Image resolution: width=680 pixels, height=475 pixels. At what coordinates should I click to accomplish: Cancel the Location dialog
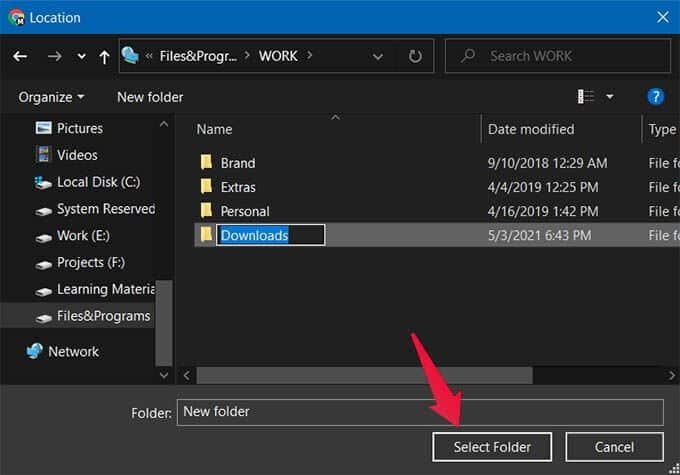(614, 447)
